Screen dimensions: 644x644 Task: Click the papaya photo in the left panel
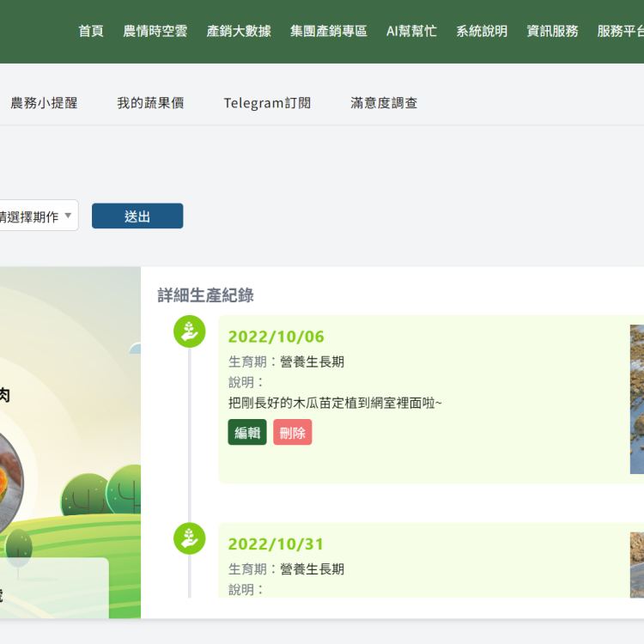pyautogui.click(x=9, y=481)
